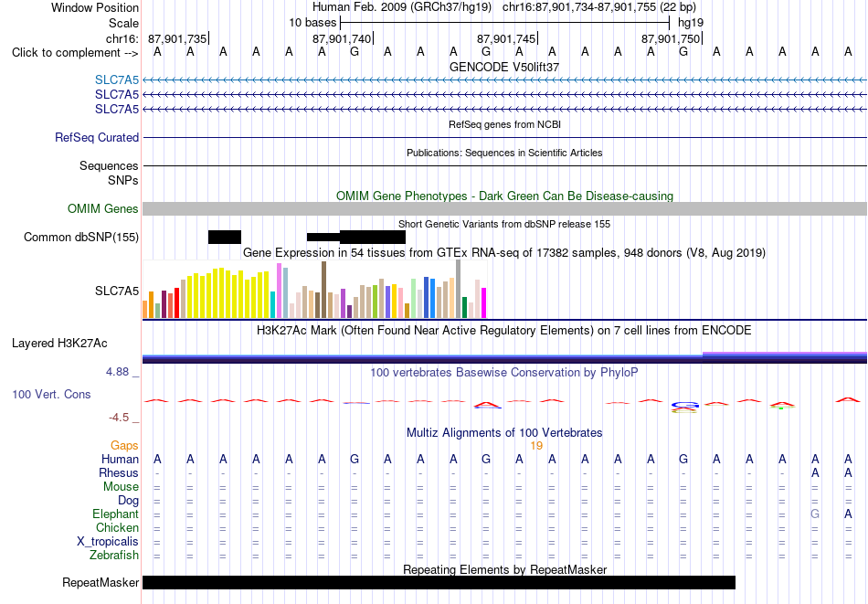Click the Human alignment row label

click(x=120, y=459)
